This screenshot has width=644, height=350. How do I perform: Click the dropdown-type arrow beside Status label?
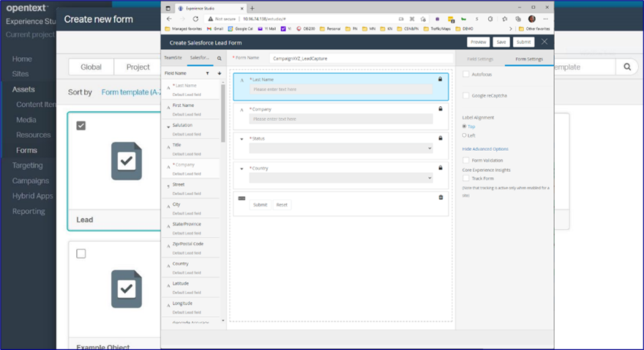pyautogui.click(x=241, y=139)
